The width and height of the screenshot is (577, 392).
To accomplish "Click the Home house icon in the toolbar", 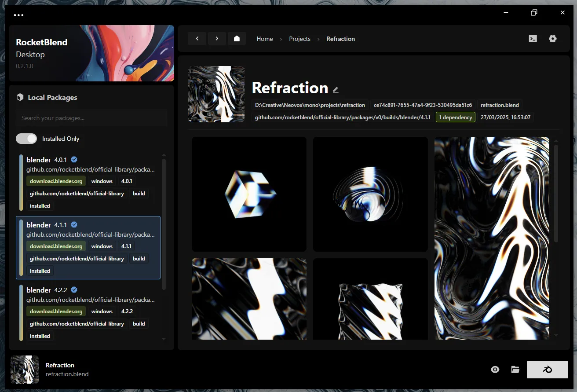I will (x=237, y=38).
